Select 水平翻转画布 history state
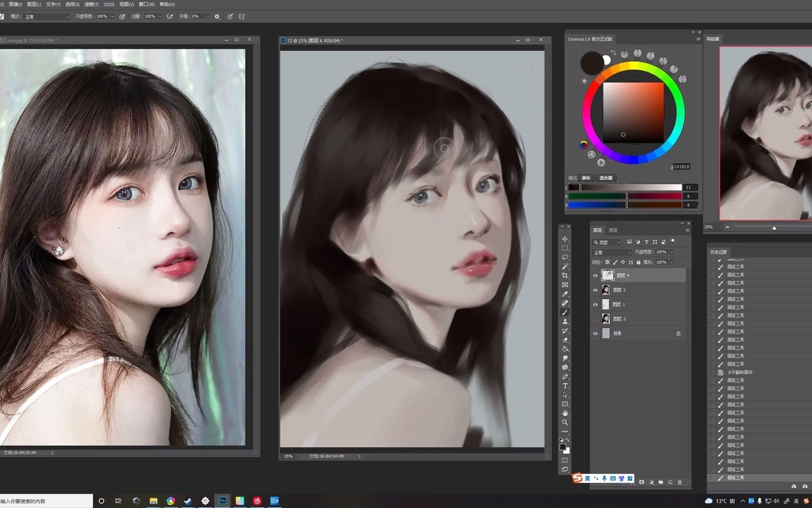The image size is (812, 508). point(740,372)
